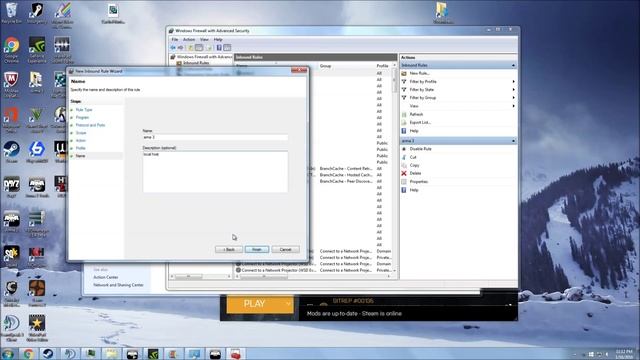Go to the Action wizard step

click(80, 141)
